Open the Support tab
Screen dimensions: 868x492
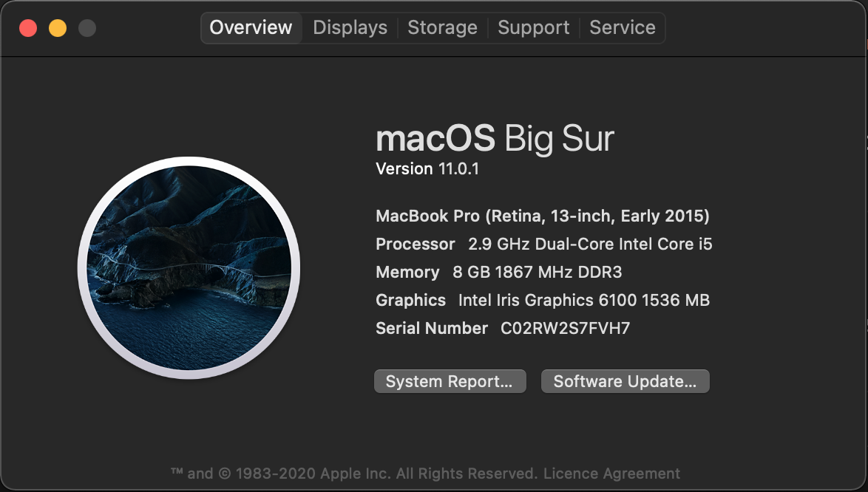click(x=533, y=27)
